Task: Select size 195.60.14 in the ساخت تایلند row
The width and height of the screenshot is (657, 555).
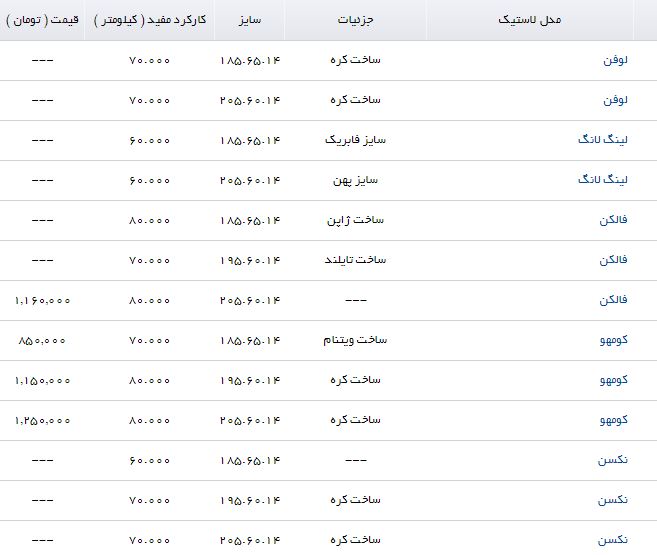Action: coord(250,261)
